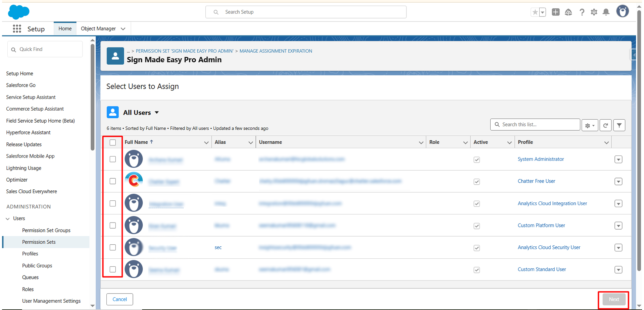Image resolution: width=644 pixels, height=310 pixels.
Task: Click the Cancel button
Action: 120,299
